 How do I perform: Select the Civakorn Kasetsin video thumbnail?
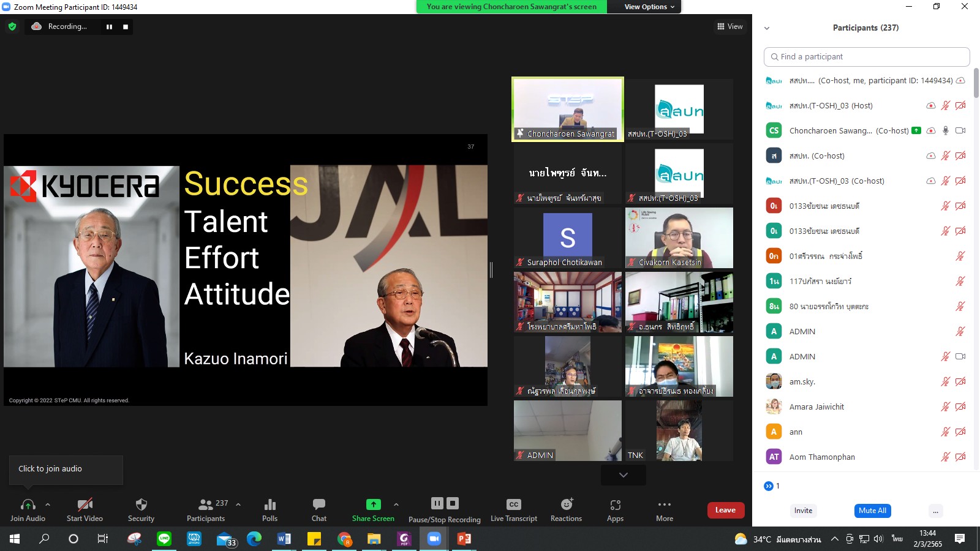tap(679, 238)
